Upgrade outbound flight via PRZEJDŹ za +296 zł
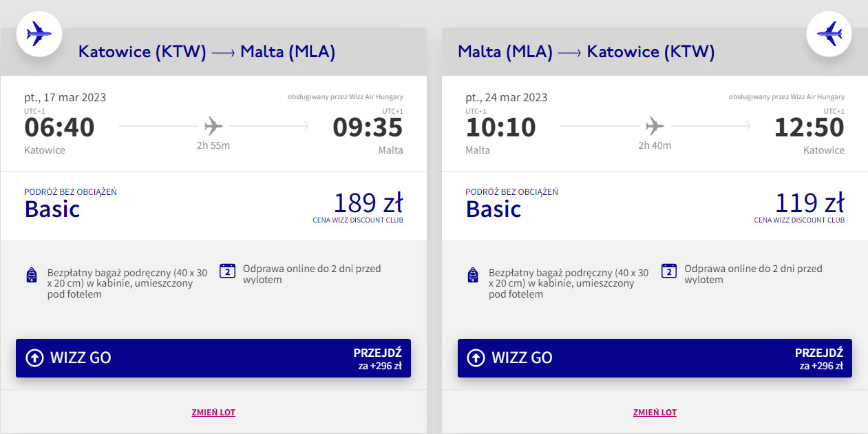Image resolution: width=868 pixels, height=434 pixels. (379, 359)
